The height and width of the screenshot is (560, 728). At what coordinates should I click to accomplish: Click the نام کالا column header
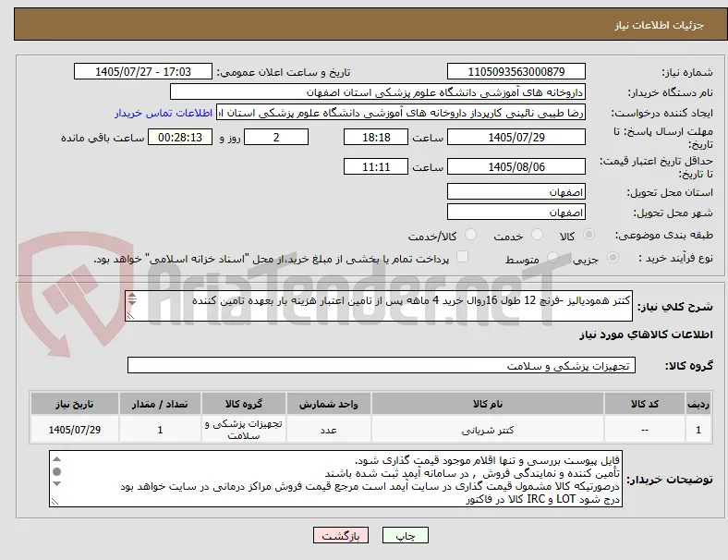tap(488, 404)
